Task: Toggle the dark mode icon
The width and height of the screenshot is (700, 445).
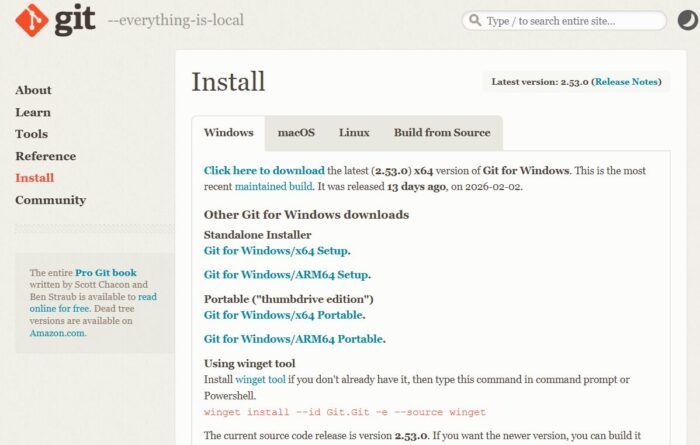Action: pyautogui.click(x=687, y=20)
